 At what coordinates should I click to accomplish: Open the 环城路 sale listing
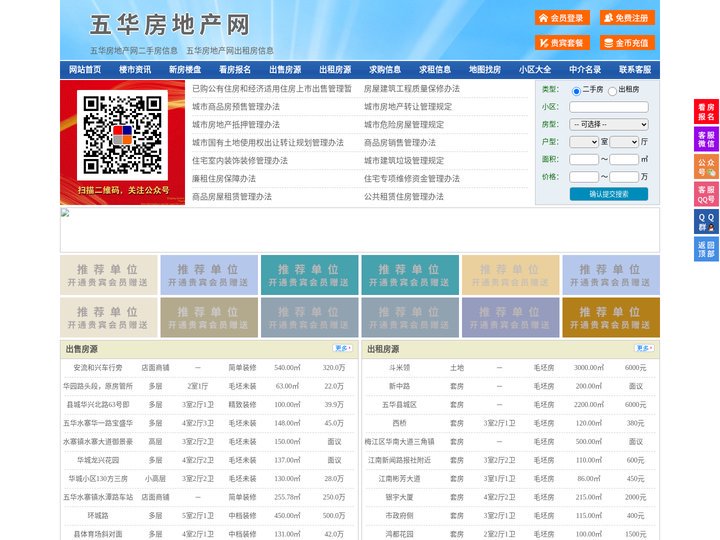click(x=98, y=516)
